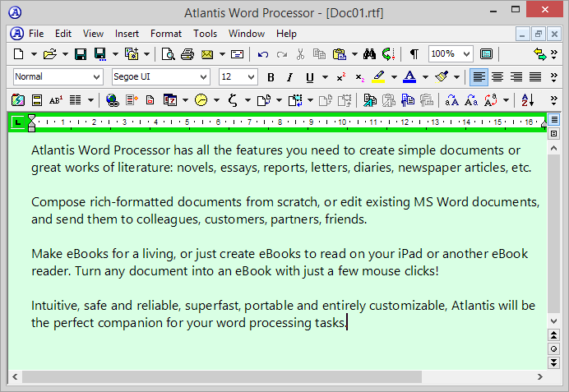Viewport: 569px width, 392px height.
Task: Open the Insert menu
Action: pyautogui.click(x=127, y=34)
